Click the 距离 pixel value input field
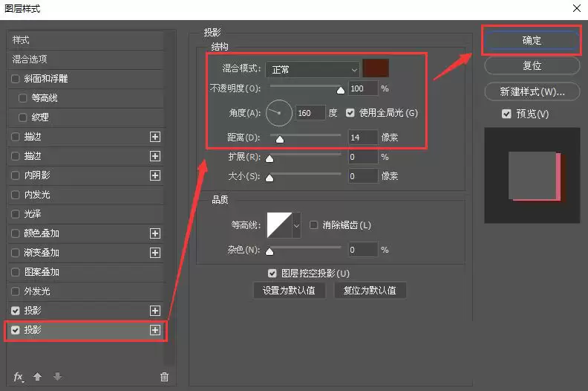This screenshot has width=588, height=391. pyautogui.click(x=362, y=138)
